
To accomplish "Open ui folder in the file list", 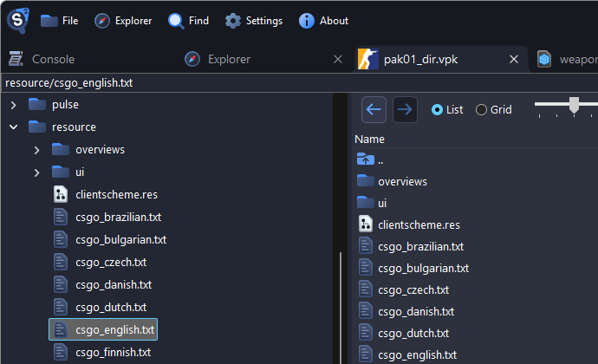I will coord(372,203).
